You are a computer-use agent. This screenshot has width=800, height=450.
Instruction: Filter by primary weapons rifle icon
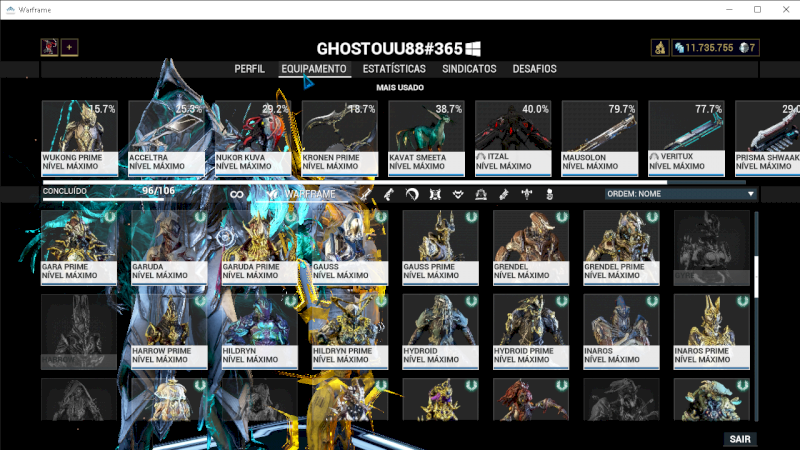click(x=366, y=194)
